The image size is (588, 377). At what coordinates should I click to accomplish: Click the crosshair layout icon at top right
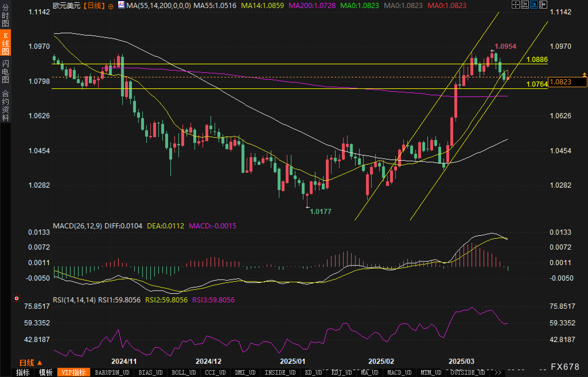[515, 5]
